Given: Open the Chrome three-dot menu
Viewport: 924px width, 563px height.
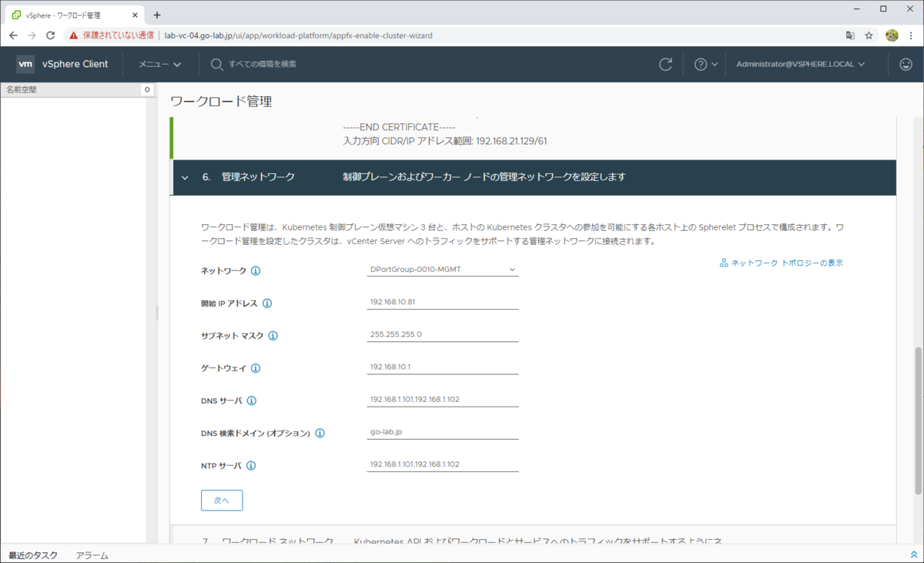Looking at the screenshot, I should (x=910, y=35).
